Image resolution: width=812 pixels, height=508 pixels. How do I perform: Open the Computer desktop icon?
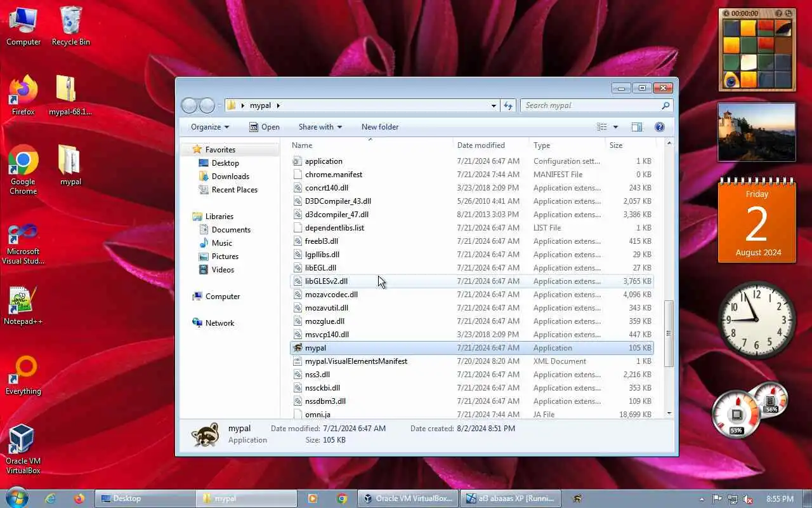point(23,25)
